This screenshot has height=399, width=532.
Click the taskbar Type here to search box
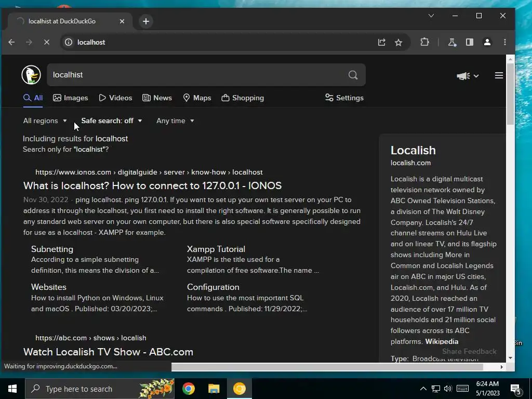(100, 389)
